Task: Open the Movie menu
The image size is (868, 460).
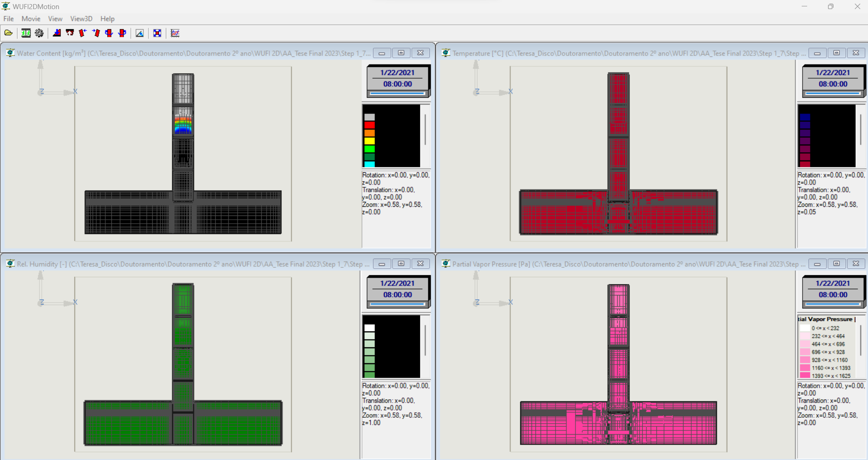Action: coord(31,19)
